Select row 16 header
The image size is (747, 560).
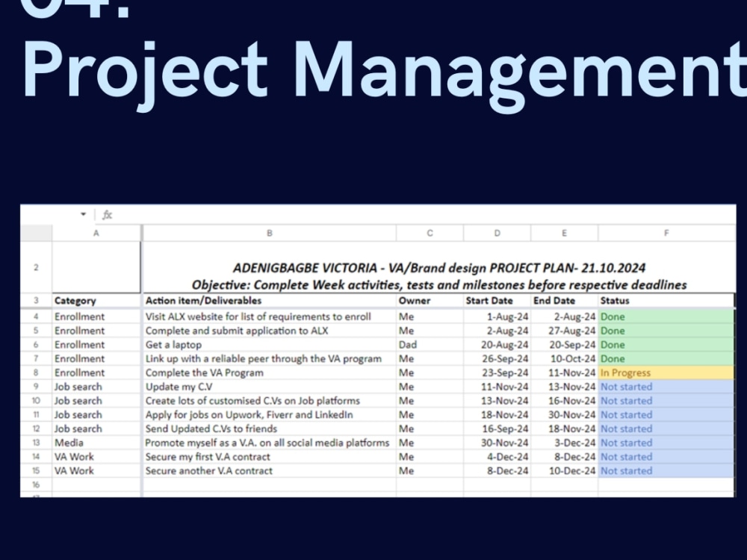[x=36, y=485]
